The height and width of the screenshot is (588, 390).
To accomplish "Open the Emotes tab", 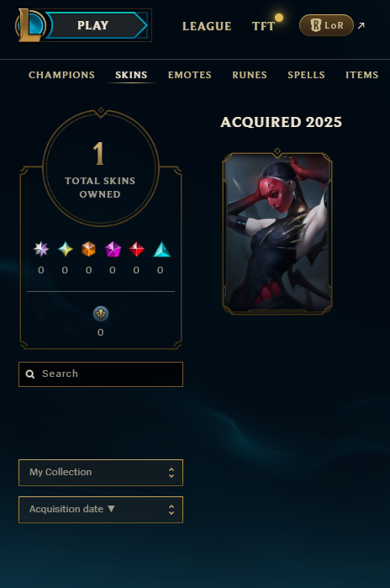I will tap(190, 75).
